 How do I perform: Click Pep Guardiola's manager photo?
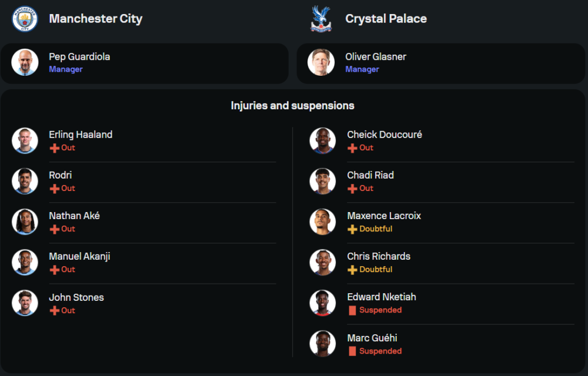point(25,62)
